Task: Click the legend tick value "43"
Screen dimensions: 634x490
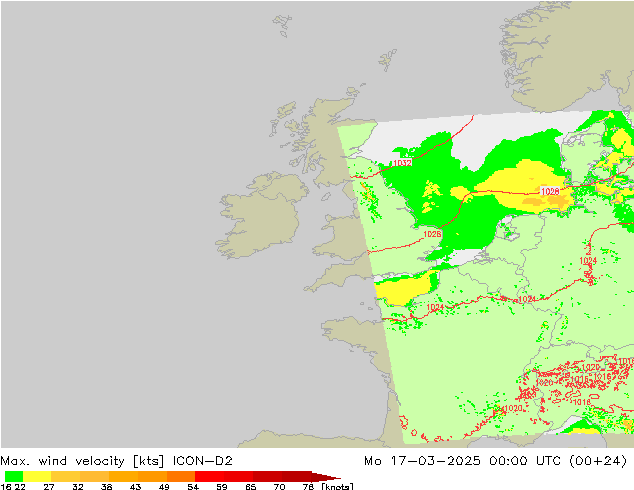Action: coord(135,486)
